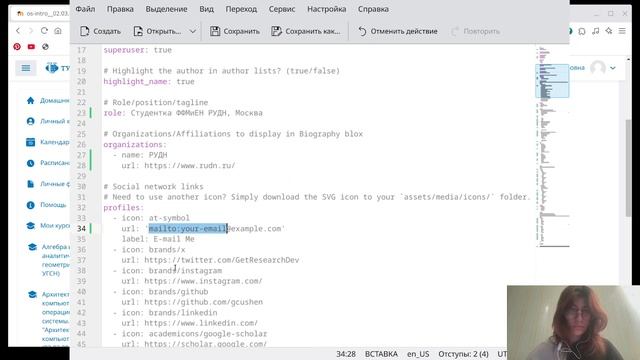Click the ТУИС site logo in the browser
The width and height of the screenshot is (640, 360).
pos(57,68)
